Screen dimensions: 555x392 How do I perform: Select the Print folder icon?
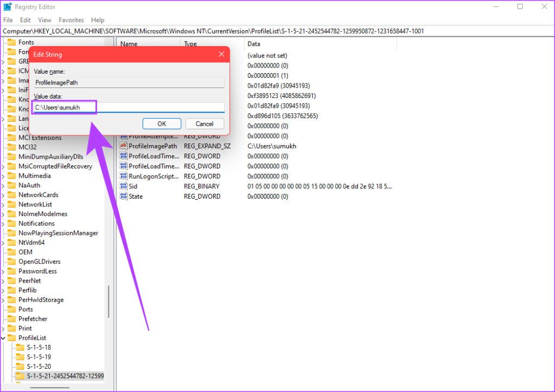tap(12, 328)
